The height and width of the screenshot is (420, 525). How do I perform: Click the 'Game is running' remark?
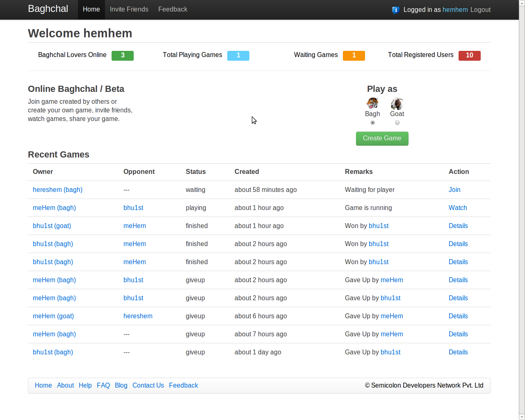(368, 208)
